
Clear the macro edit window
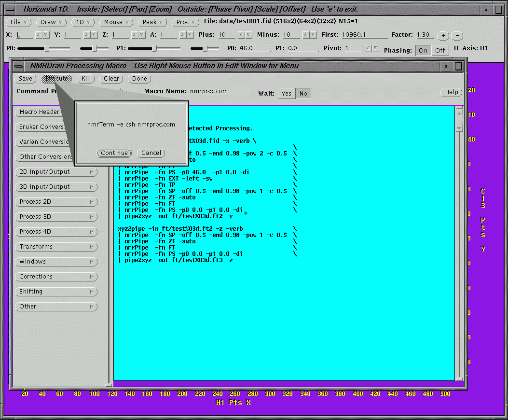(x=111, y=79)
